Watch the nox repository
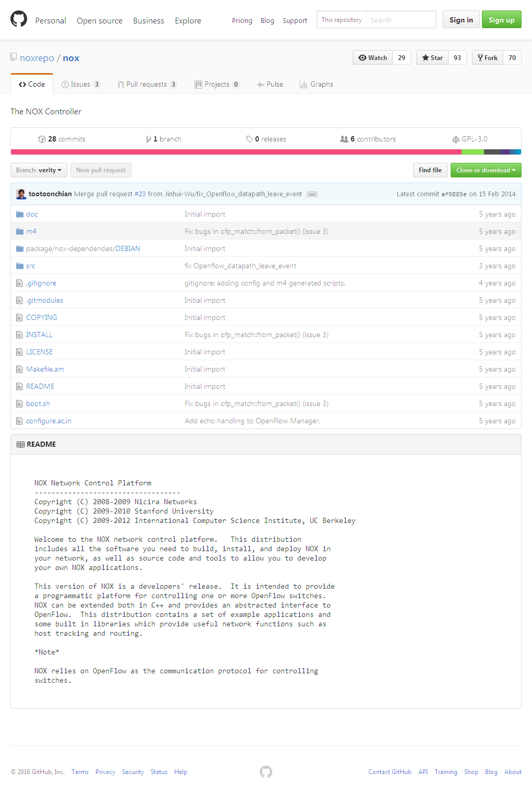This screenshot has height=797, width=532. click(372, 57)
